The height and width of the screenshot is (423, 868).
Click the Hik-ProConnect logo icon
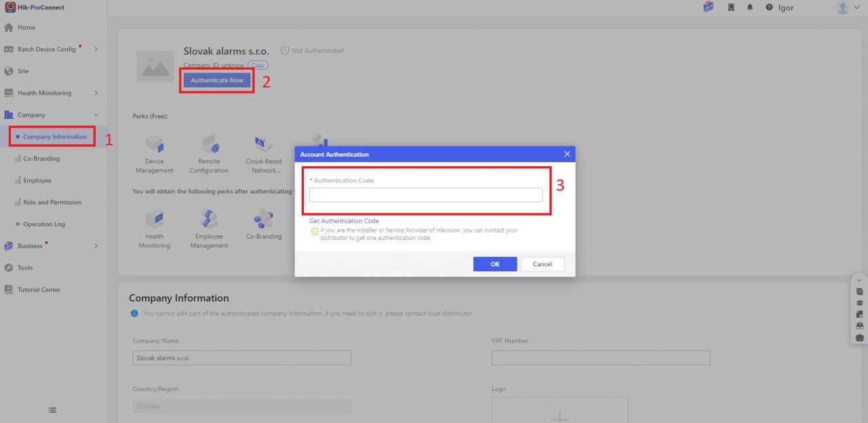click(x=9, y=7)
